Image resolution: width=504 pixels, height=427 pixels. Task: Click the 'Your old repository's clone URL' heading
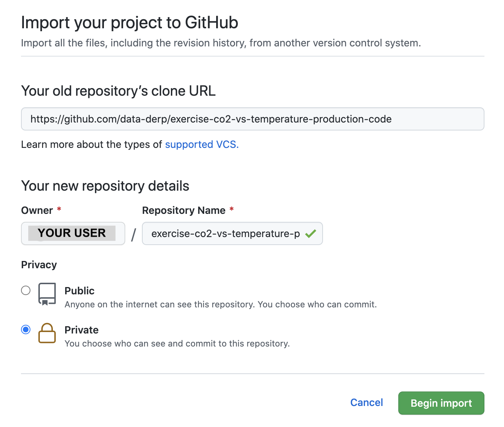click(118, 91)
